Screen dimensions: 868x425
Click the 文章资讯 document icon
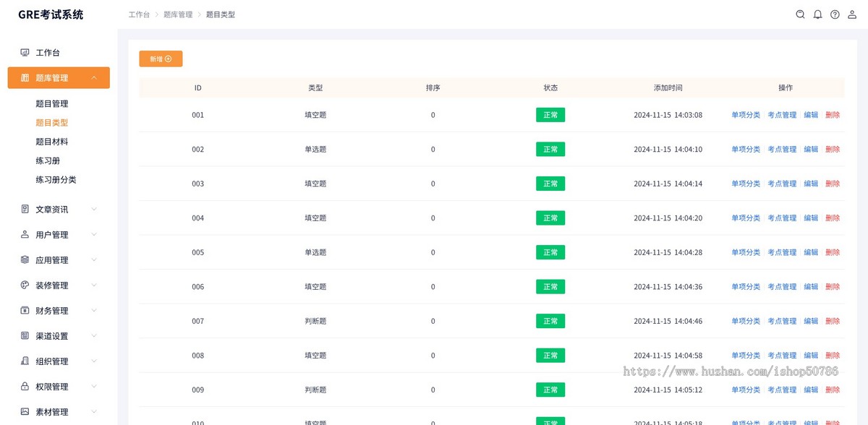[x=25, y=210]
